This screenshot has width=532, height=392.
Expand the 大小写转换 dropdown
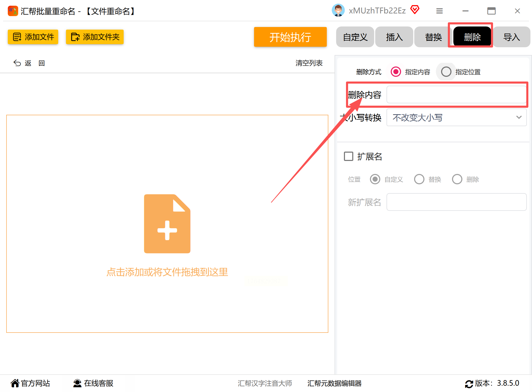click(x=456, y=118)
